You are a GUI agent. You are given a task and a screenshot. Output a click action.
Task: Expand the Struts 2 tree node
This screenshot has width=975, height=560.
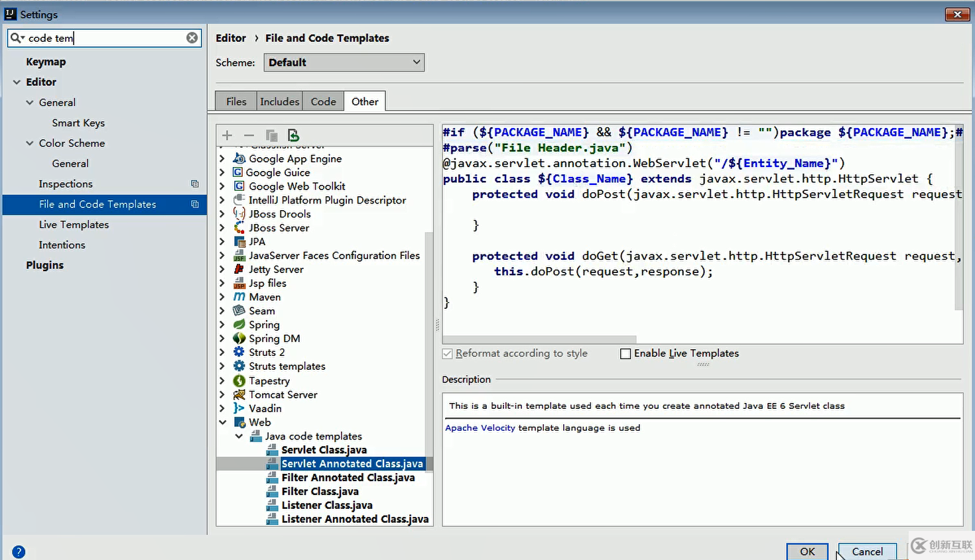[222, 353]
